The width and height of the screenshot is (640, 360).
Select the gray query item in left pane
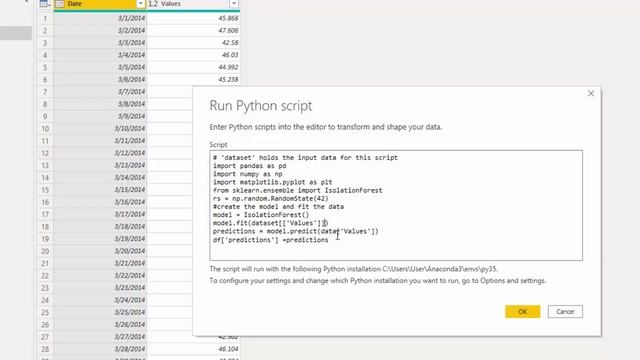tap(16, 33)
